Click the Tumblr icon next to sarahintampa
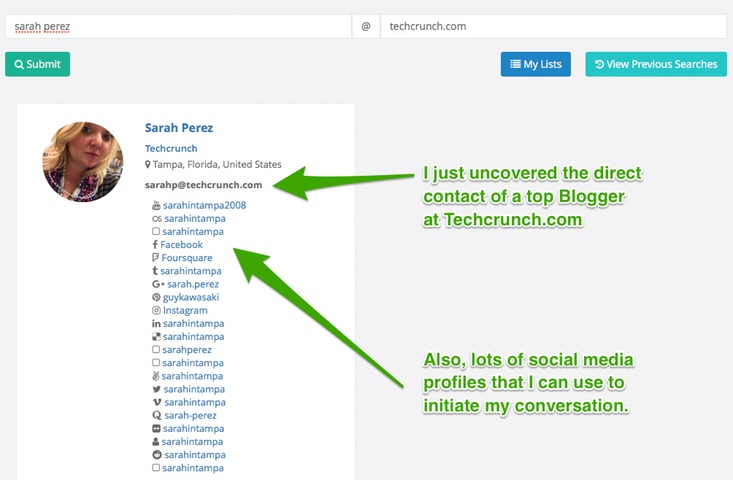The height and width of the screenshot is (480, 733). click(155, 271)
